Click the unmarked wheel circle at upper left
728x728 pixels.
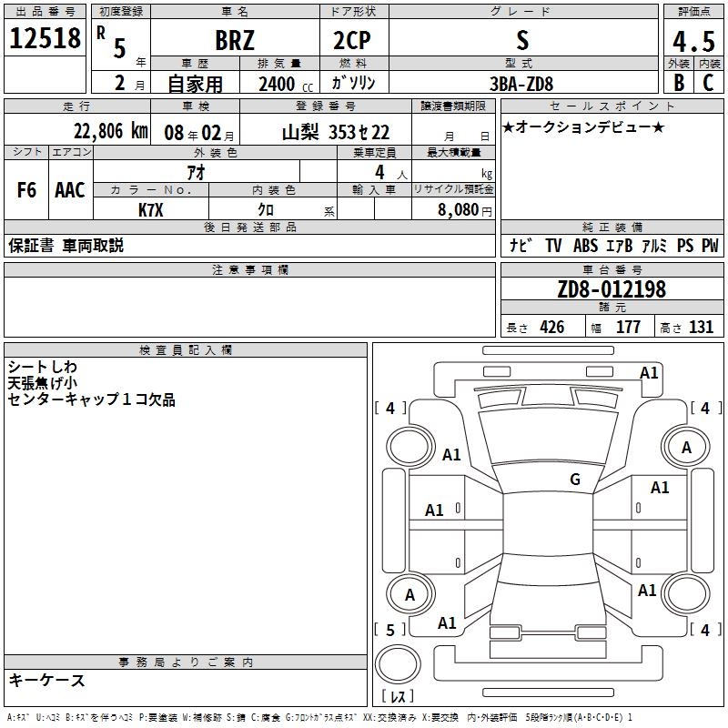pos(410,448)
